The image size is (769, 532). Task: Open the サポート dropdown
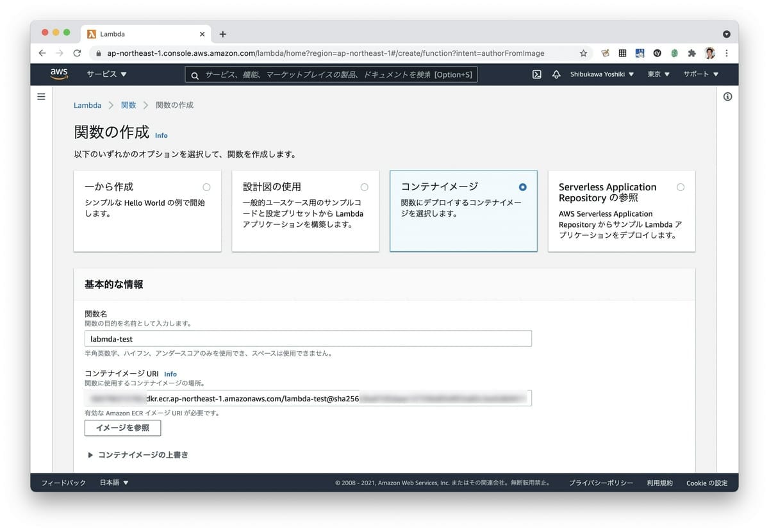(701, 74)
